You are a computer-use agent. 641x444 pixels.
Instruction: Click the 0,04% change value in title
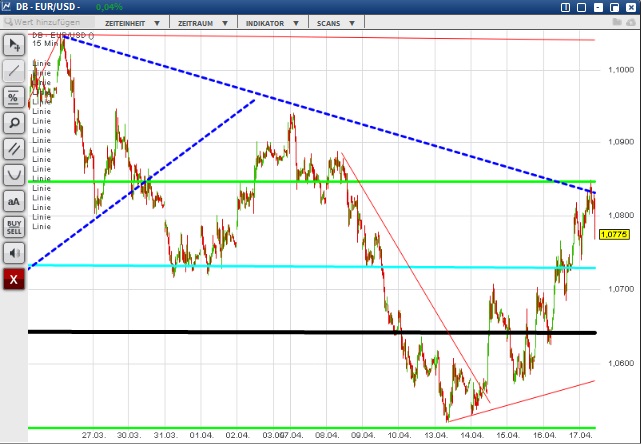point(109,7)
